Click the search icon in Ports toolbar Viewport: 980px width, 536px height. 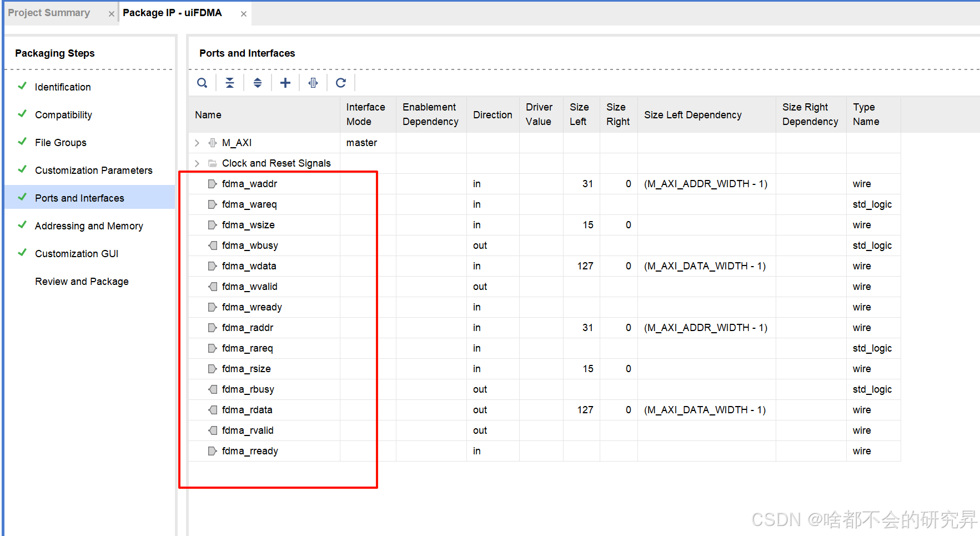click(x=202, y=83)
